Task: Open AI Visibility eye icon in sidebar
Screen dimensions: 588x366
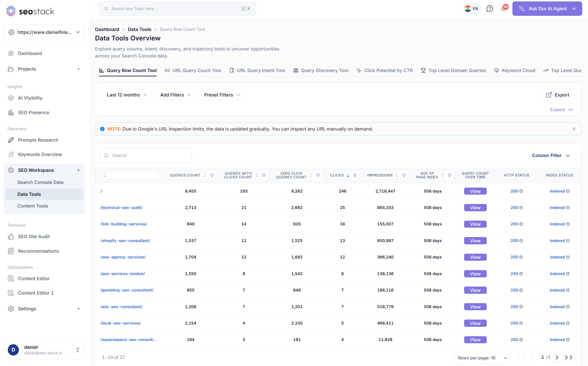Action: (x=11, y=98)
